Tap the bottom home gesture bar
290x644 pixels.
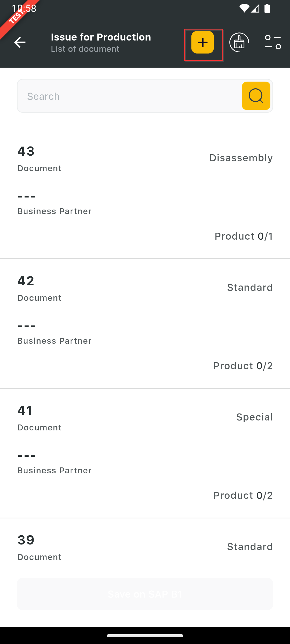[x=145, y=635]
